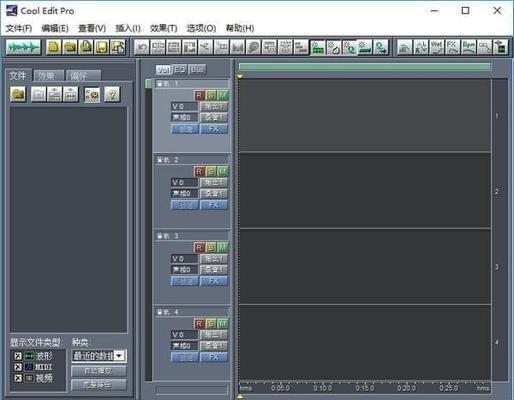Screen dimensions: 514x400
Task: Click the New session icon in the toolbar
Action: click(54, 47)
